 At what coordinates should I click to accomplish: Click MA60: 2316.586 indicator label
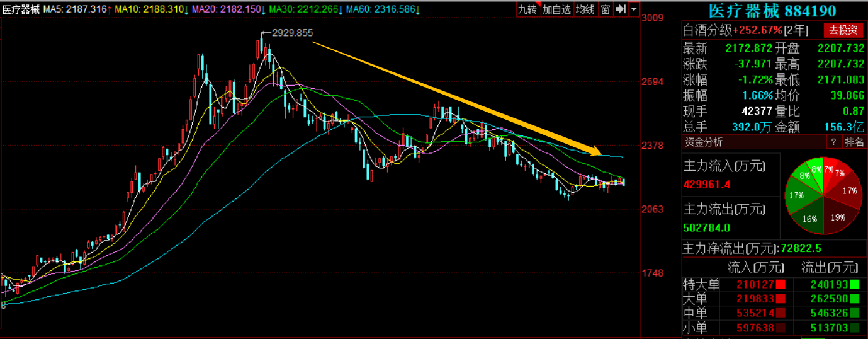[383, 9]
